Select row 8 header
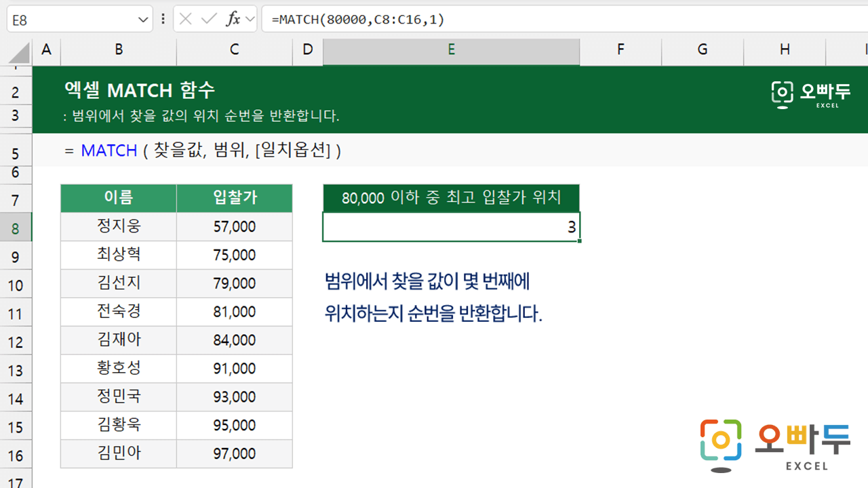The width and height of the screenshot is (868, 488). tap(16, 228)
